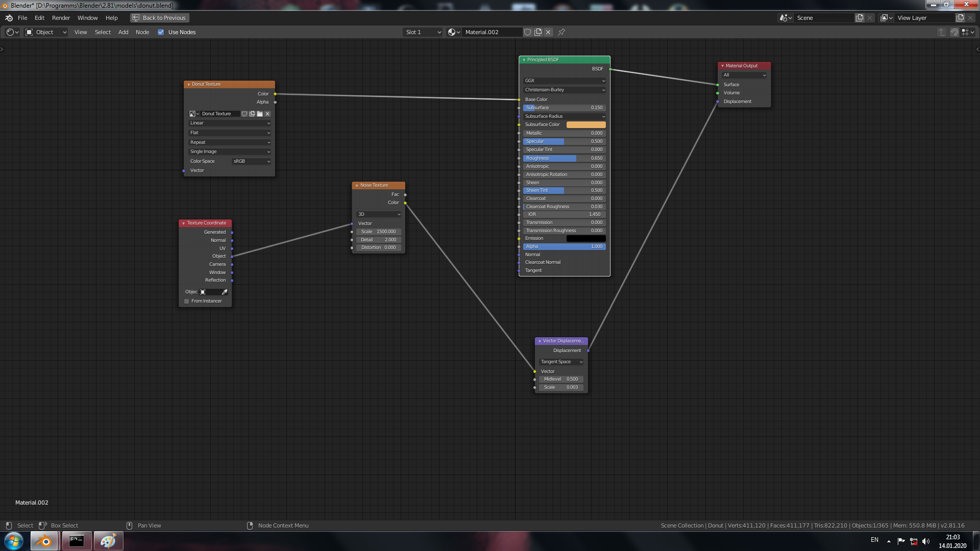Image resolution: width=980 pixels, height=551 pixels.
Task: Open the snap node element type dropdown
Action: tap(968, 32)
